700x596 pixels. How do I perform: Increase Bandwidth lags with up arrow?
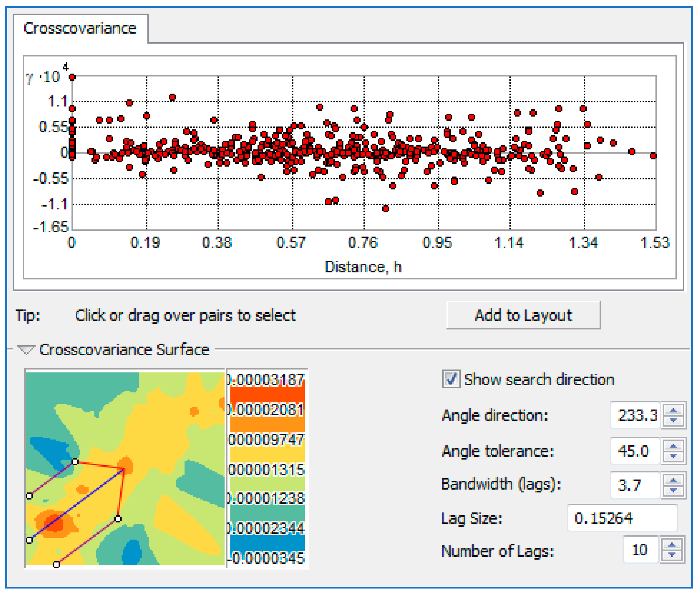pos(673,480)
